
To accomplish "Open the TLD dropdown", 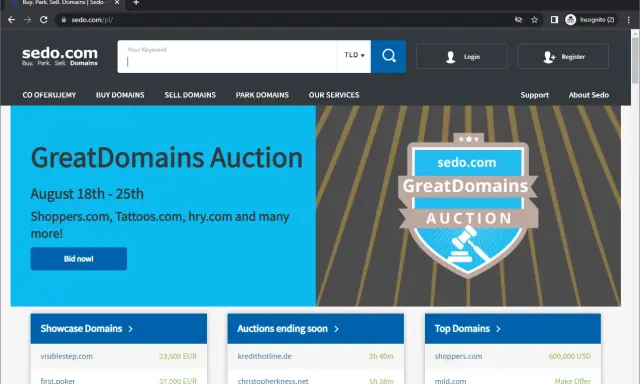I will click(x=354, y=55).
